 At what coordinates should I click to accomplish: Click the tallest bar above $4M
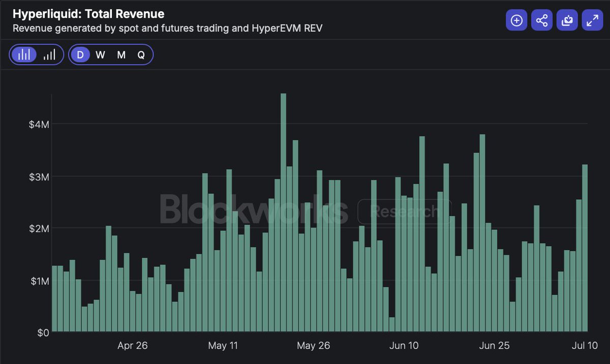(283, 213)
